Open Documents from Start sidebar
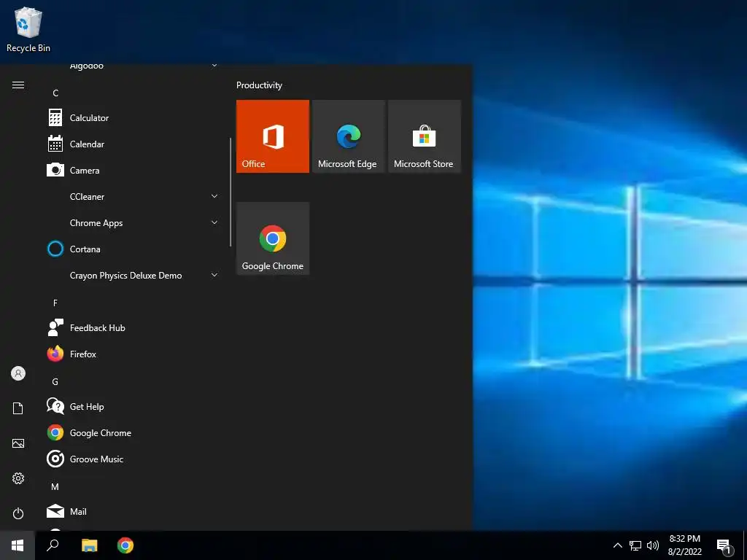 [x=18, y=408]
